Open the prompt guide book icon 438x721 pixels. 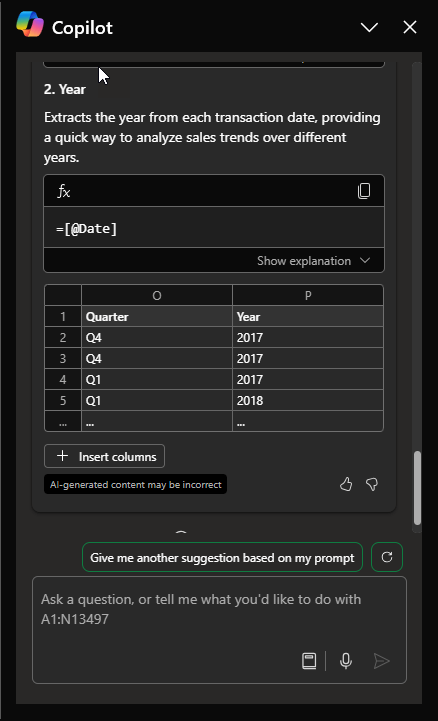click(x=309, y=661)
